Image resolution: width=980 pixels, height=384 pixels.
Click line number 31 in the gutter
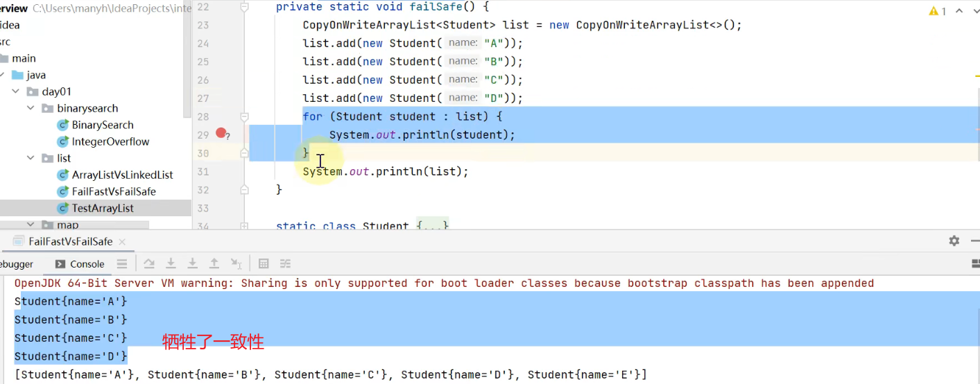click(x=203, y=171)
